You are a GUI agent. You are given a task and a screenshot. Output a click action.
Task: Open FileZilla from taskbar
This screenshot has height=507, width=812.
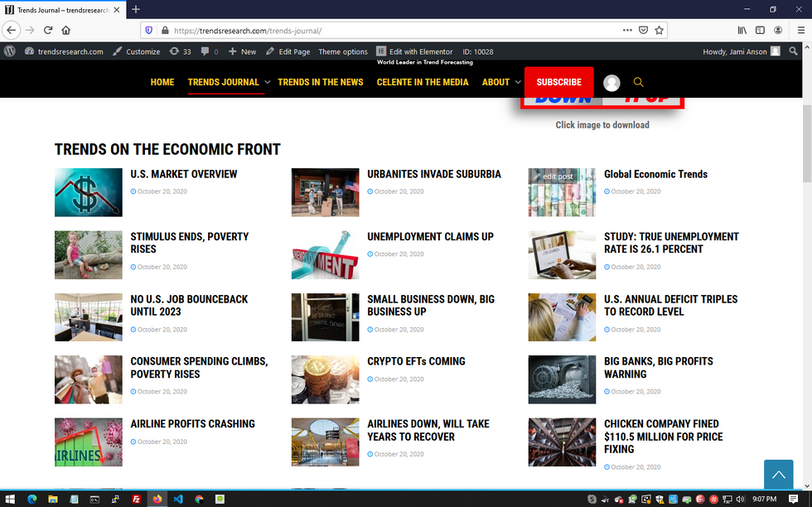[x=136, y=500]
